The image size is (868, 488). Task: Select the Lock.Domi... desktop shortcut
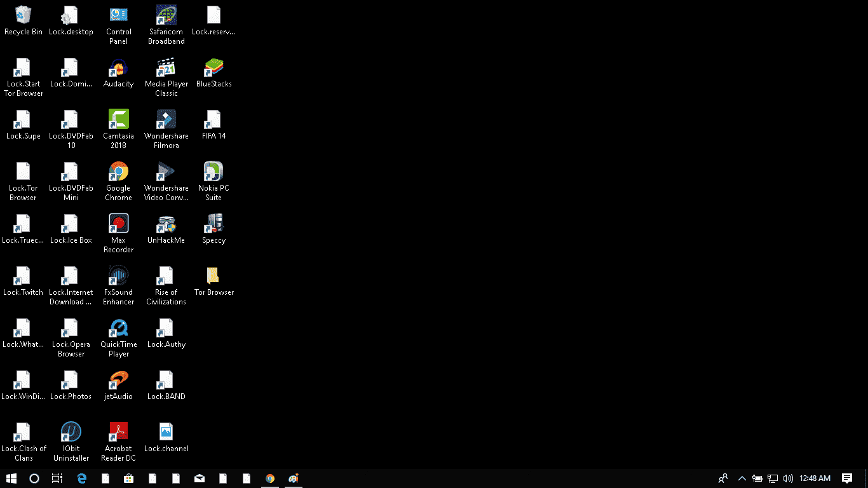pyautogui.click(x=71, y=72)
